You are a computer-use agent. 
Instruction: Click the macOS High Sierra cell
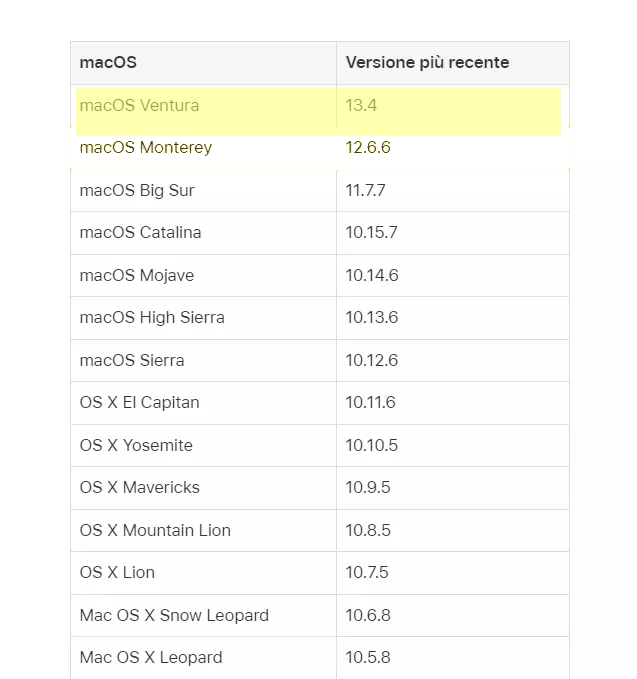152,318
